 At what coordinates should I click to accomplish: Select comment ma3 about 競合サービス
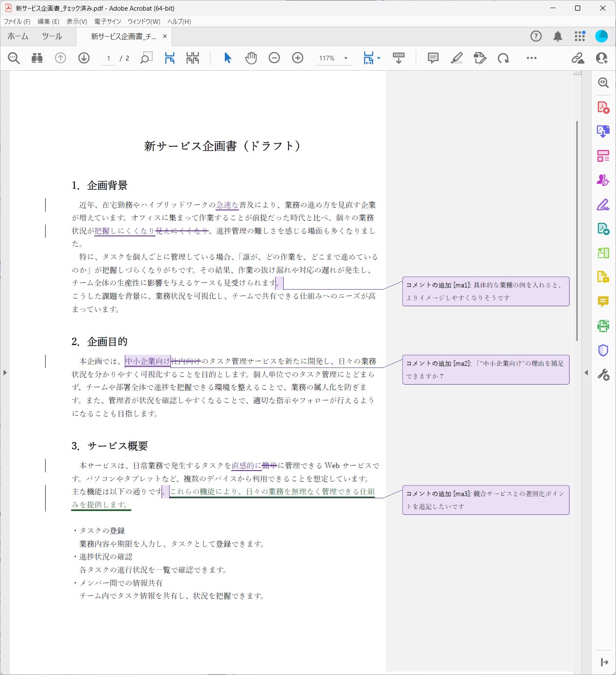pyautogui.click(x=486, y=500)
